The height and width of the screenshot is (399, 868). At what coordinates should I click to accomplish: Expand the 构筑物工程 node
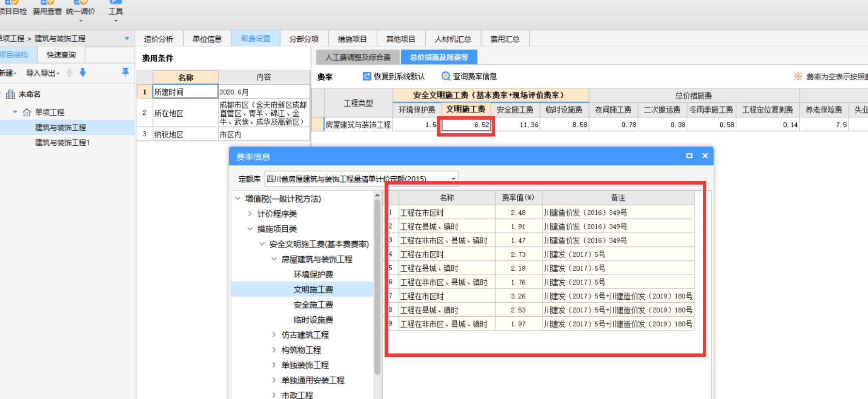(274, 350)
